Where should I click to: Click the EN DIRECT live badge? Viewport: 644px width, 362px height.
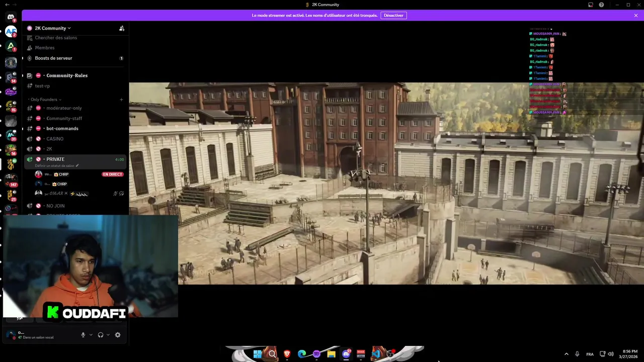click(112, 174)
